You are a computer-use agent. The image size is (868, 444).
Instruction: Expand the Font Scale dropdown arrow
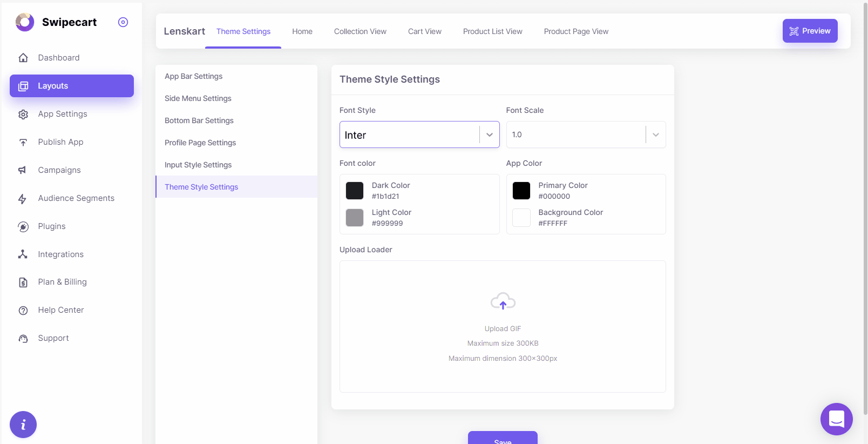click(655, 134)
